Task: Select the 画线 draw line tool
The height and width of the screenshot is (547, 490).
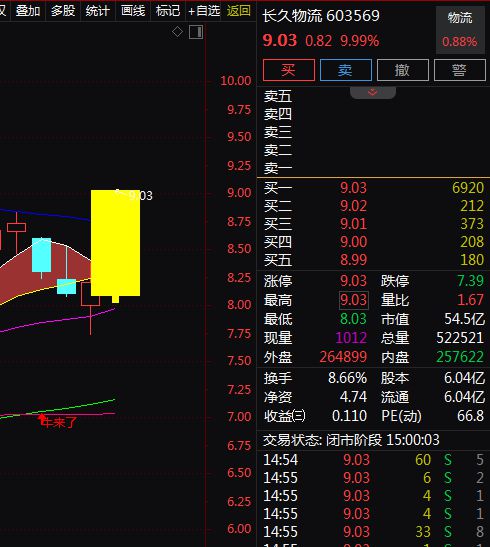Action: point(133,11)
